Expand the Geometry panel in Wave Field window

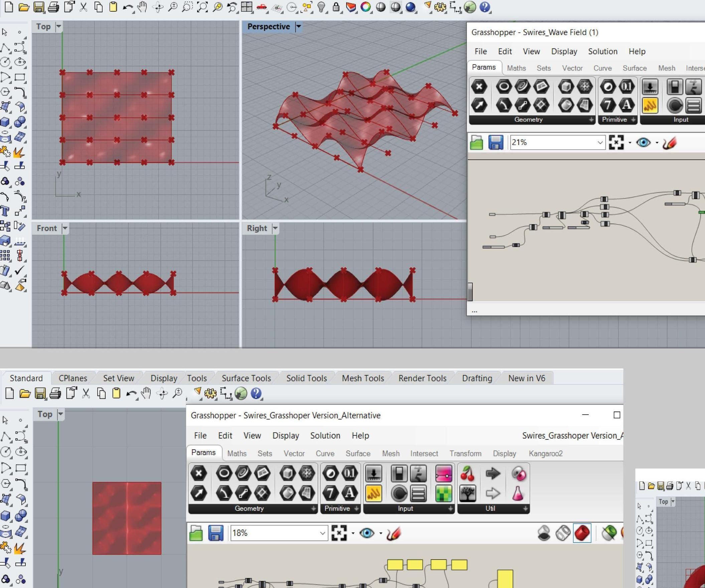coord(590,120)
